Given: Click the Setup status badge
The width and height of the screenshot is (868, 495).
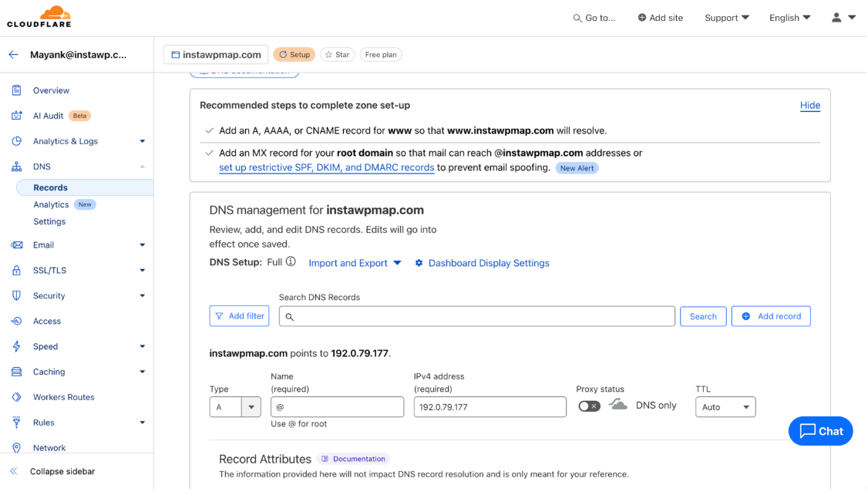Looking at the screenshot, I should [x=294, y=55].
